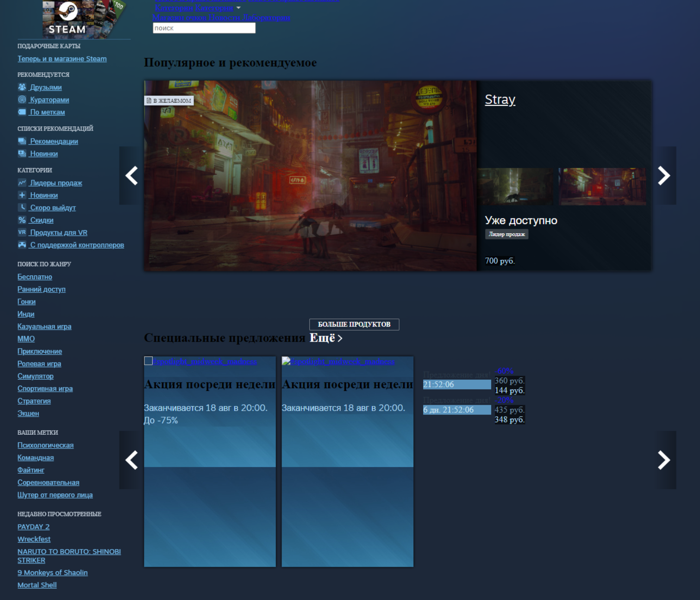This screenshot has width=700, height=600.
Task: View the second Stray screenshot thumbnail
Action: pyautogui.click(x=602, y=187)
